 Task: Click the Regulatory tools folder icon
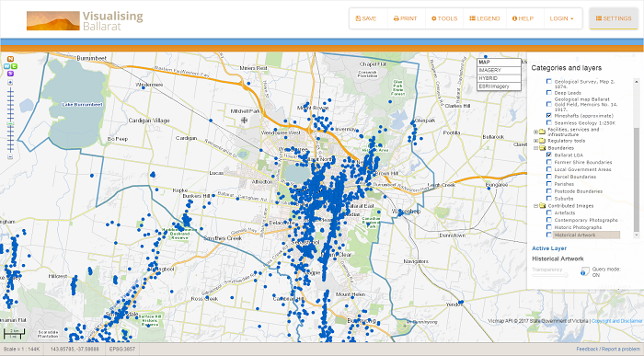point(542,141)
